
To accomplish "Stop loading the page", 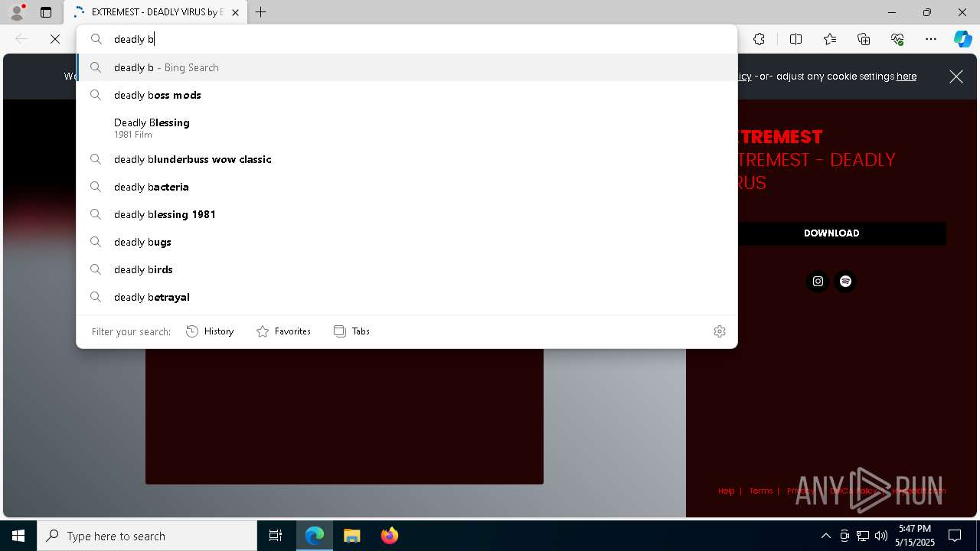I will click(55, 39).
